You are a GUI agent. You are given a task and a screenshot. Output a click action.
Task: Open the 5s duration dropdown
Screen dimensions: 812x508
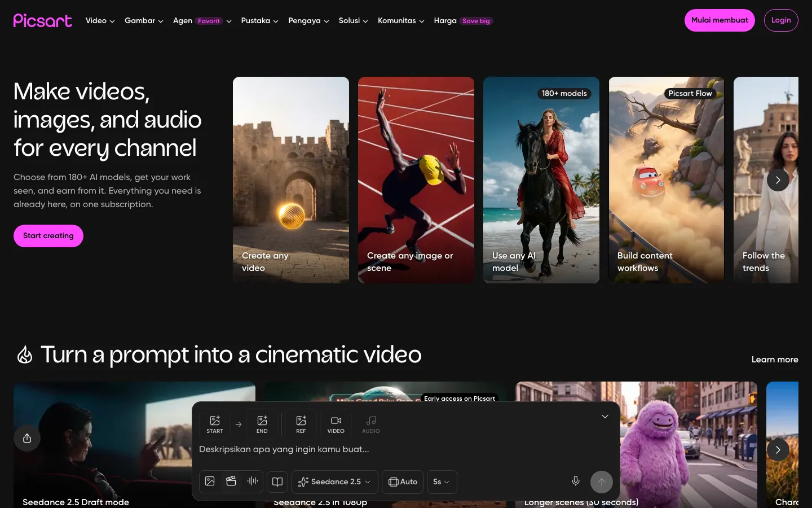pos(442,481)
